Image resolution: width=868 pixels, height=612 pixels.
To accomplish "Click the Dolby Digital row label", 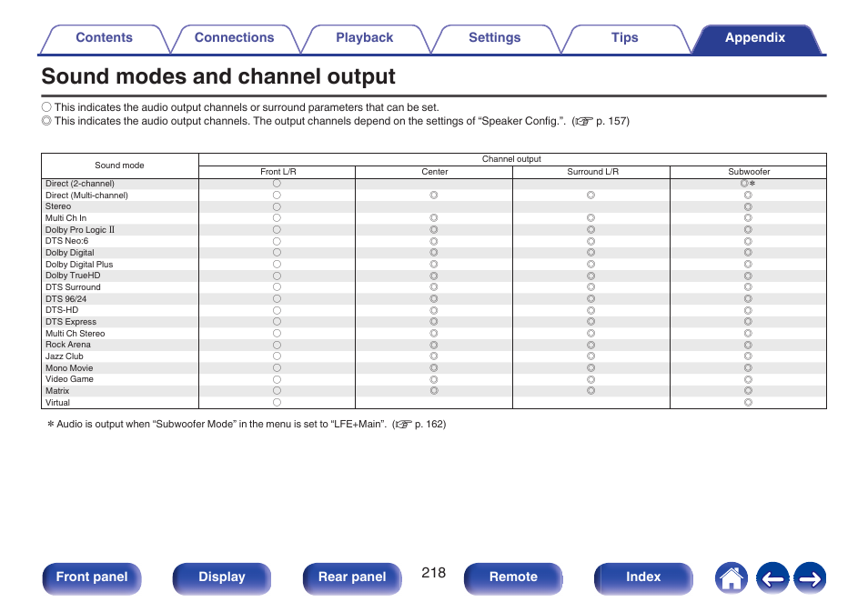I will click(70, 253).
